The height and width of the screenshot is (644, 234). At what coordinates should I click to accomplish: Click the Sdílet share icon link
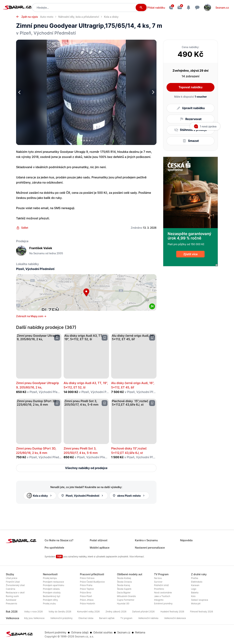tap(22, 228)
